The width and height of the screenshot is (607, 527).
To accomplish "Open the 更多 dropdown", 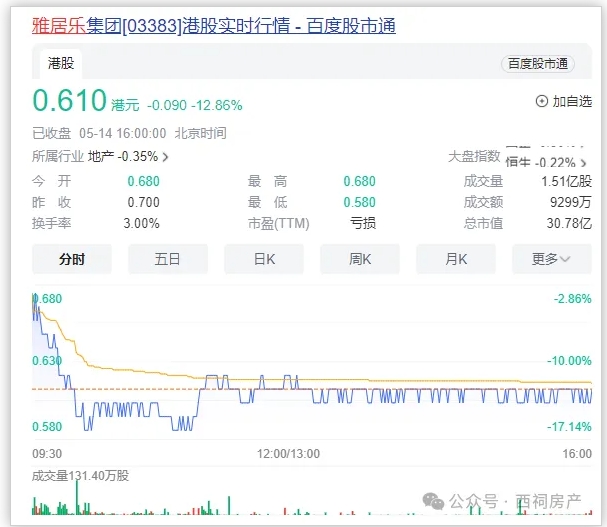I will [552, 259].
